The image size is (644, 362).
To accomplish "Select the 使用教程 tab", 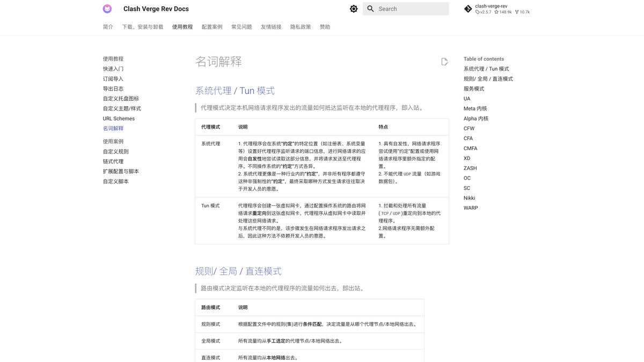I will click(182, 27).
